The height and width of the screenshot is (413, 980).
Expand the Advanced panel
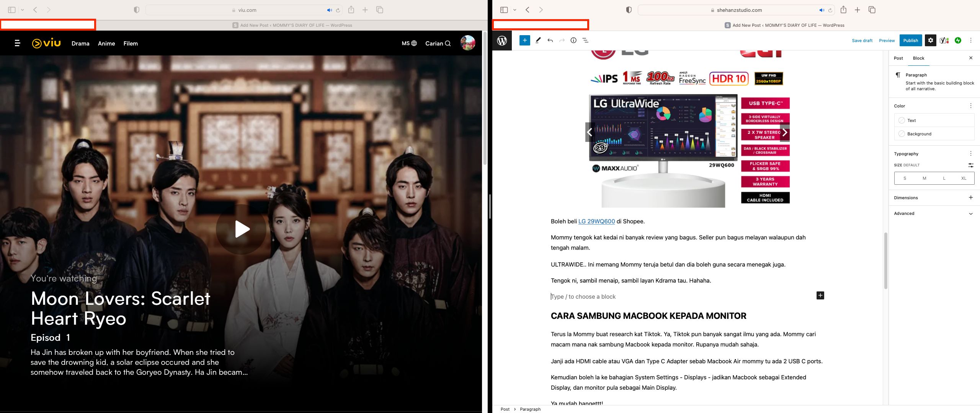point(934,213)
